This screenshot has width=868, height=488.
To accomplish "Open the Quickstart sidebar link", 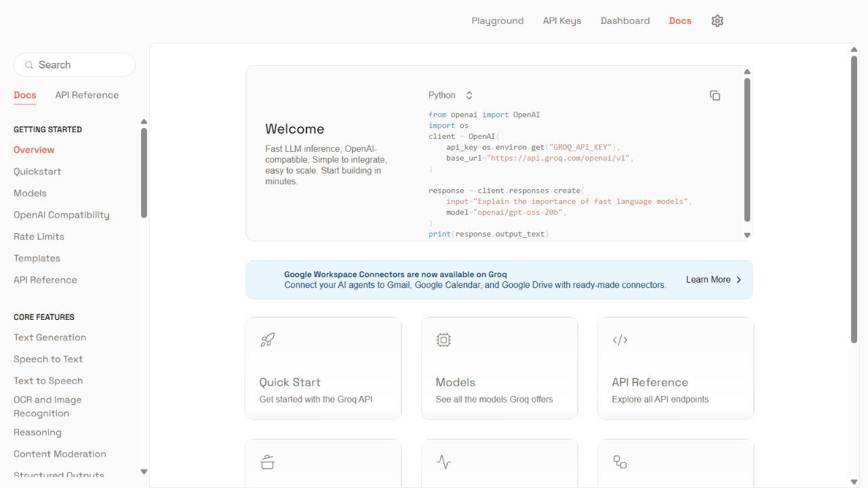I will tap(37, 171).
